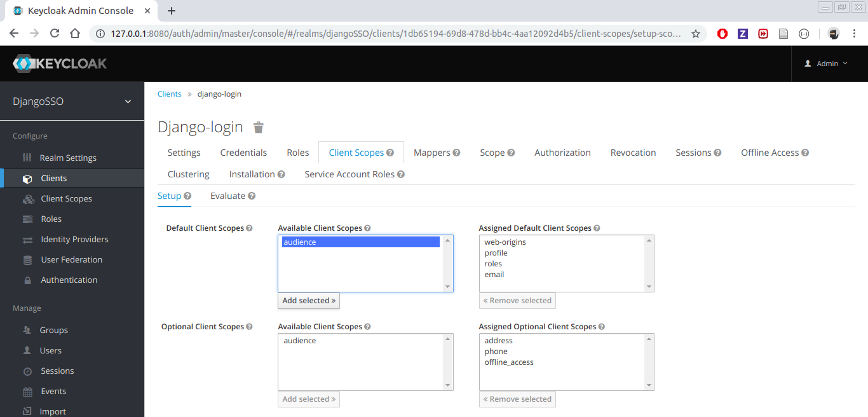Click Remove selected under Assigned Default Scopes
The width and height of the screenshot is (868, 417).
(x=517, y=301)
